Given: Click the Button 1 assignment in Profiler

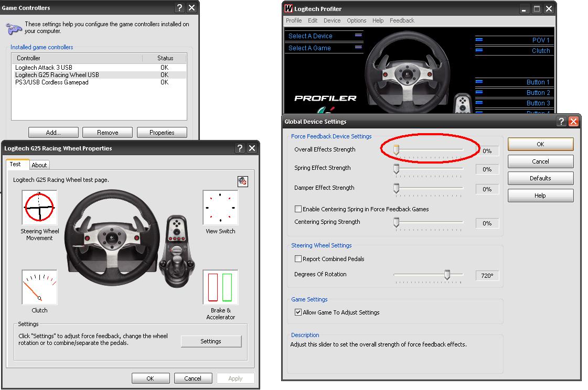Looking at the screenshot, I should [x=515, y=82].
